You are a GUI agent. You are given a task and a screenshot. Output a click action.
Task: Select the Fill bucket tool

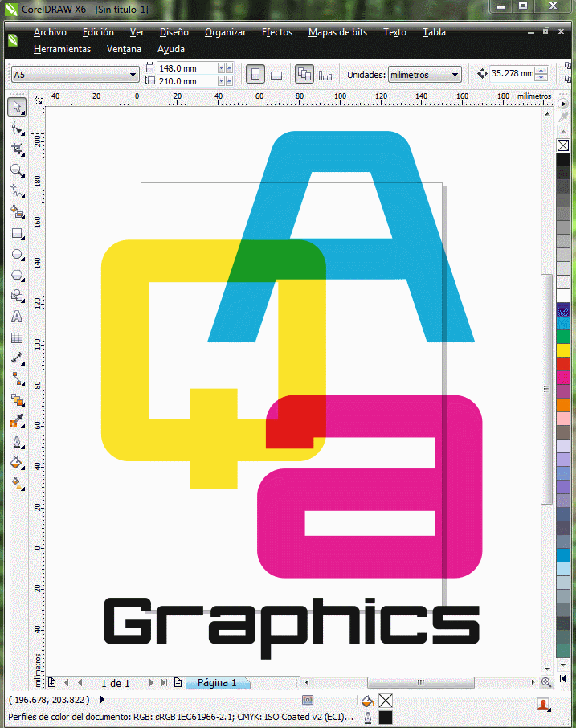(17, 463)
